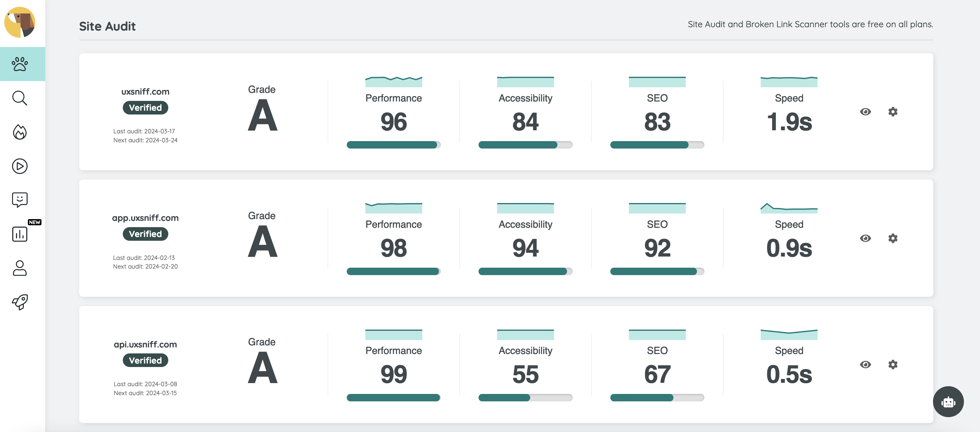Screen dimensions: 980x432
Task: Click the UXsniff dog logo
Action: (20, 22)
